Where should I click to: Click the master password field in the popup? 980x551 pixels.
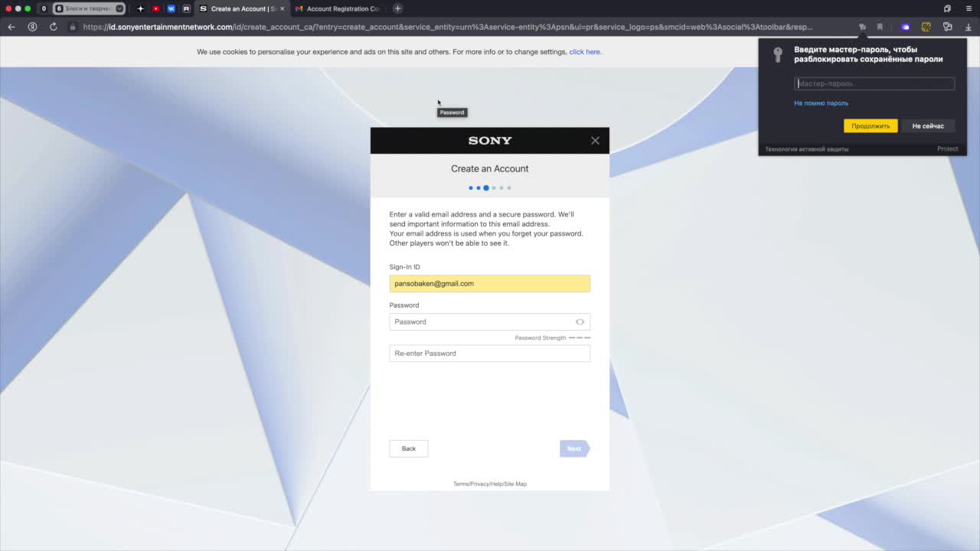coord(874,83)
